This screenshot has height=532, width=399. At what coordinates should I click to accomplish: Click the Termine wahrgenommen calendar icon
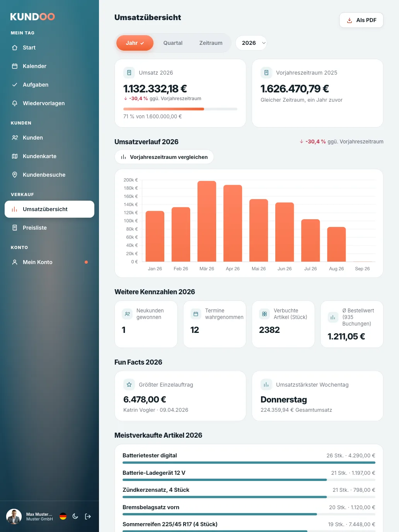(196, 314)
